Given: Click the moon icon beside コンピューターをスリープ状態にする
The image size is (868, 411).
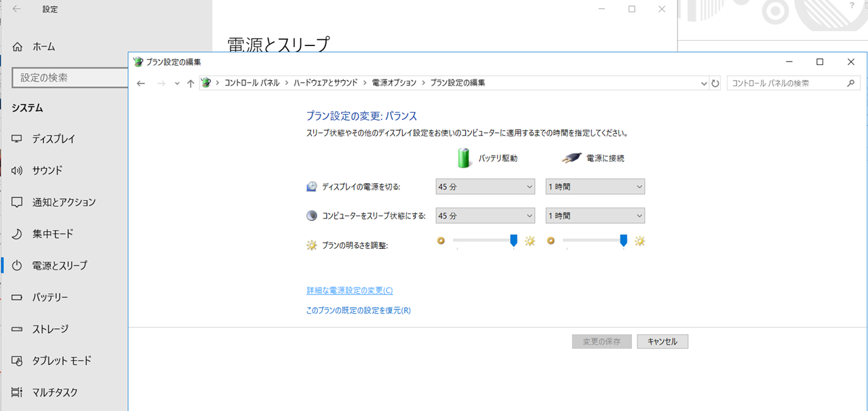Looking at the screenshot, I should coord(312,216).
